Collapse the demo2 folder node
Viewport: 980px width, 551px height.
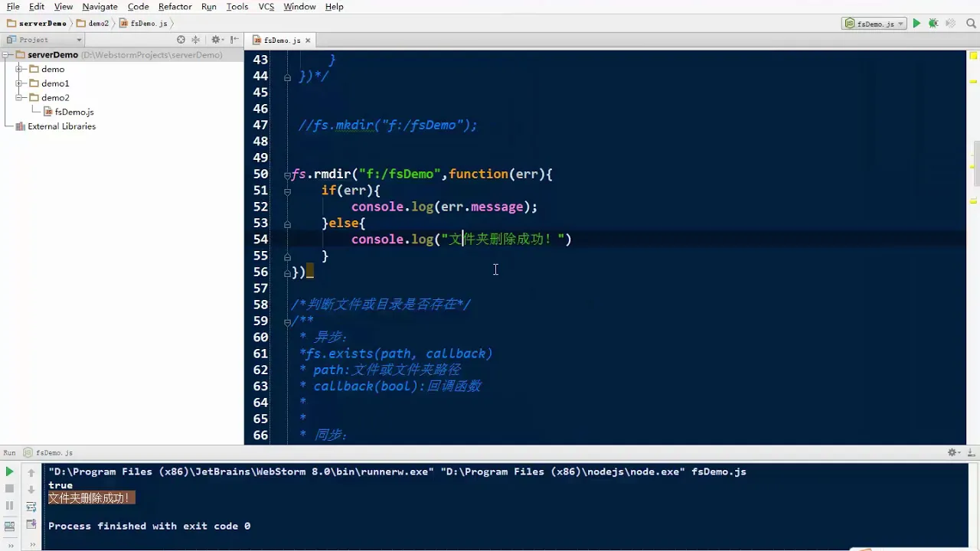19,98
